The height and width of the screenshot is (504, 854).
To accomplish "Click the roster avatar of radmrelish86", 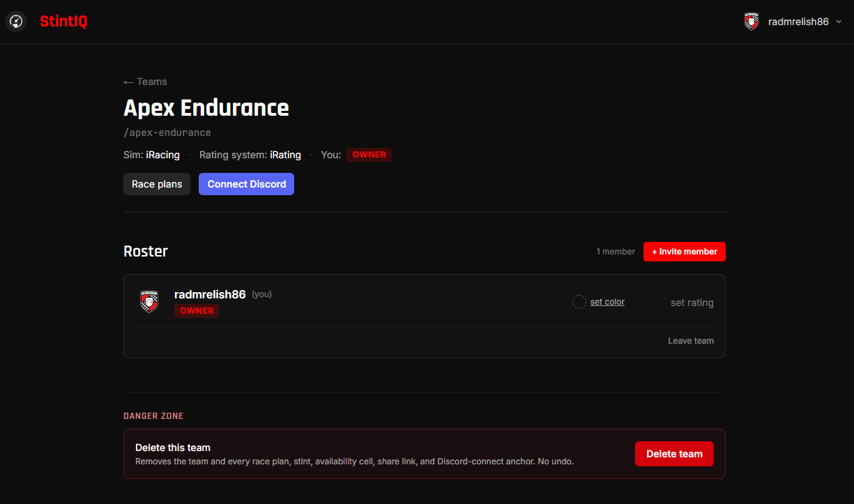I will (x=149, y=301).
